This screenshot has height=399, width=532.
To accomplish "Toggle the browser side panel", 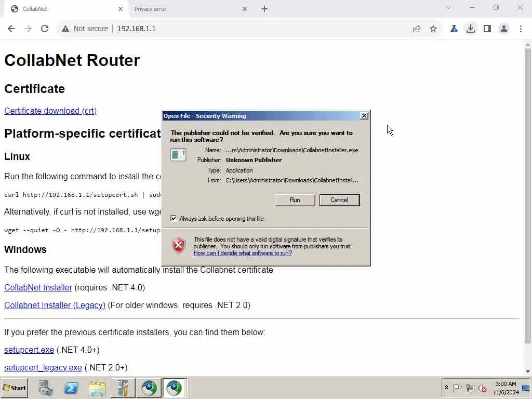I will pos(487,29).
